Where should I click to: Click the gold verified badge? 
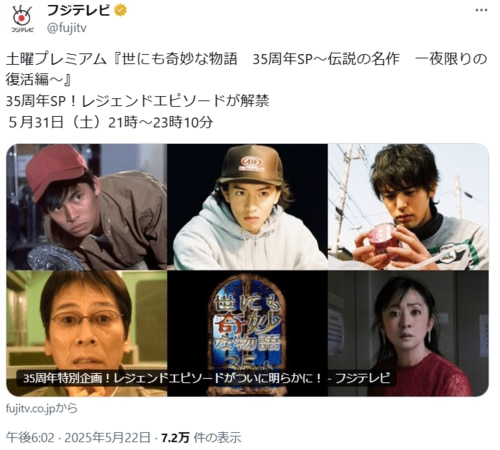tap(120, 11)
